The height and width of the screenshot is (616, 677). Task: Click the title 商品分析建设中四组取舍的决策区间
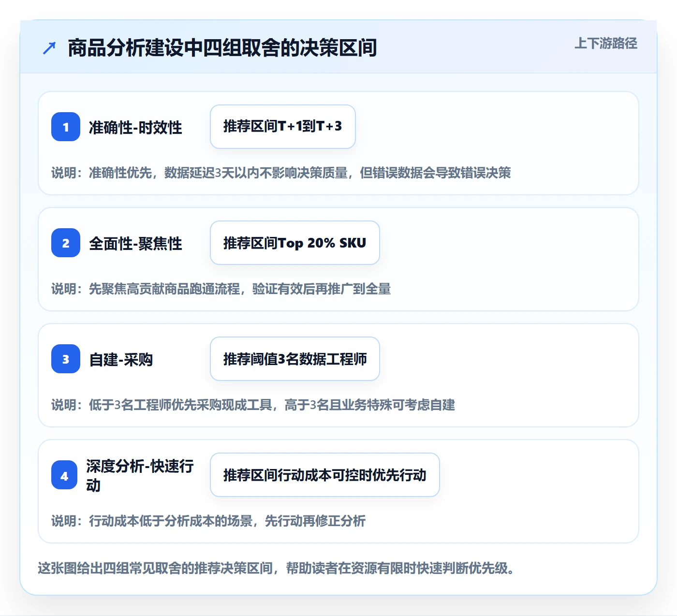[222, 48]
